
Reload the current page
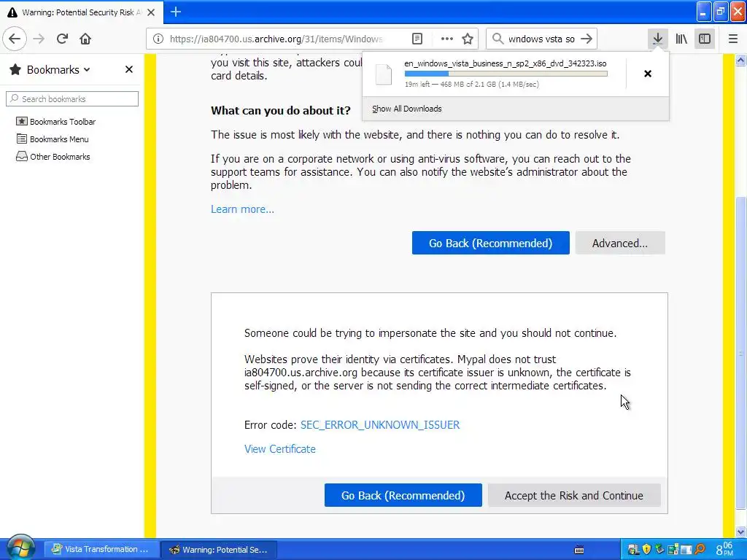(x=63, y=39)
